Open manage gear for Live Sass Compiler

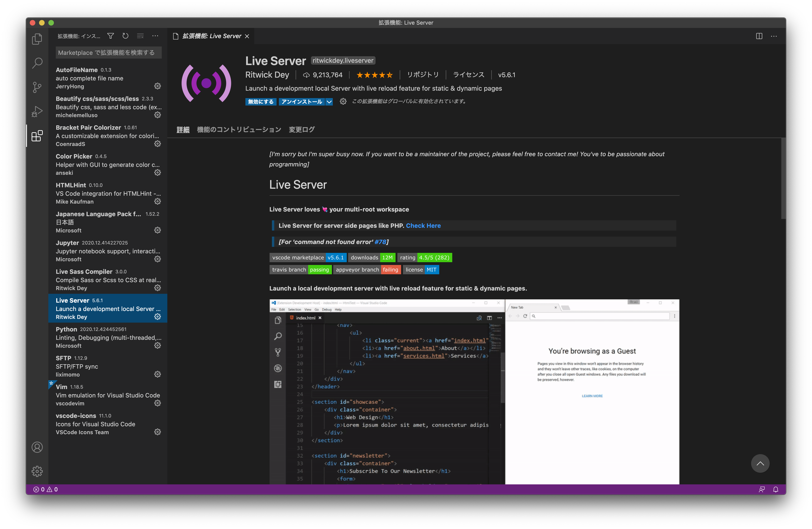[157, 288]
